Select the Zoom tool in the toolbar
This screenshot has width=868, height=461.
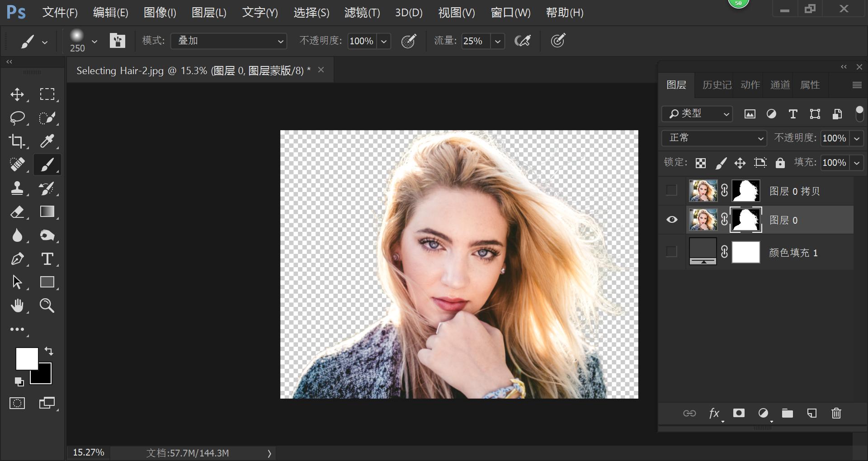point(47,306)
